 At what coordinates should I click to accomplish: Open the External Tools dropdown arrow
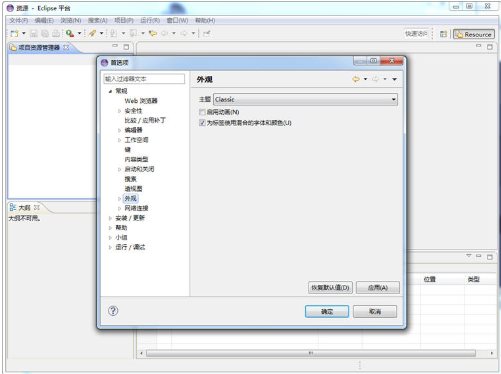click(79, 33)
